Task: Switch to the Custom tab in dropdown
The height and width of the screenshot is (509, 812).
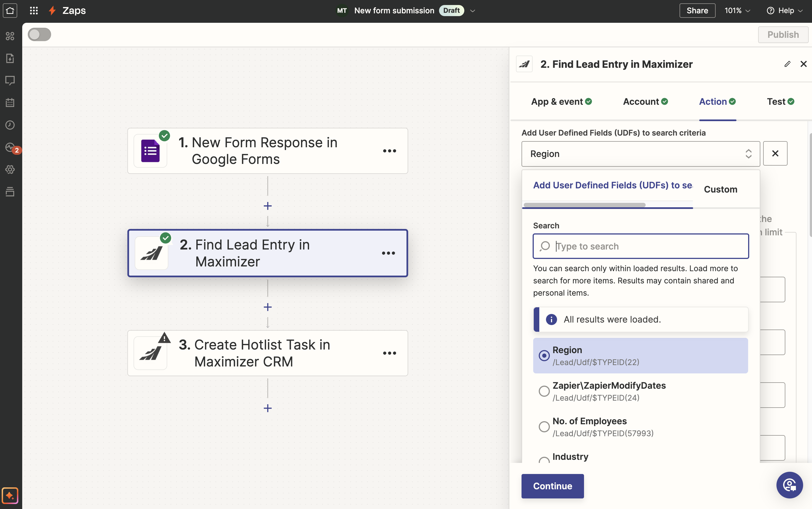Action: (721, 189)
